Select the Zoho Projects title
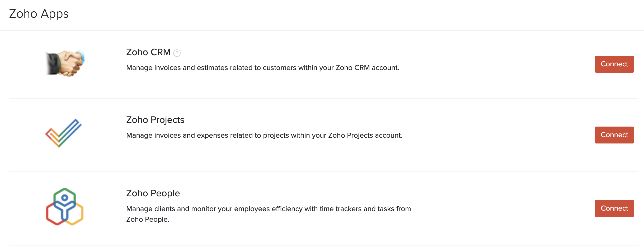Viewport: 644px width, 246px height. point(155,120)
